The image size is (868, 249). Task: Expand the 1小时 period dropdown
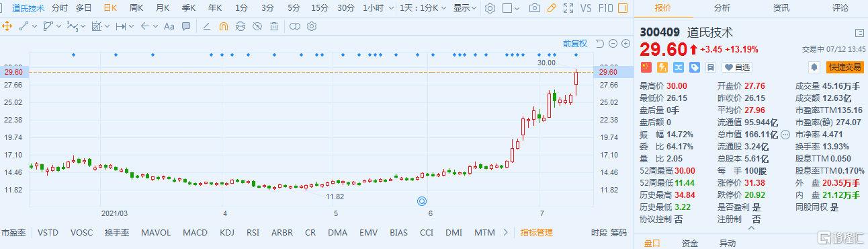(x=377, y=8)
